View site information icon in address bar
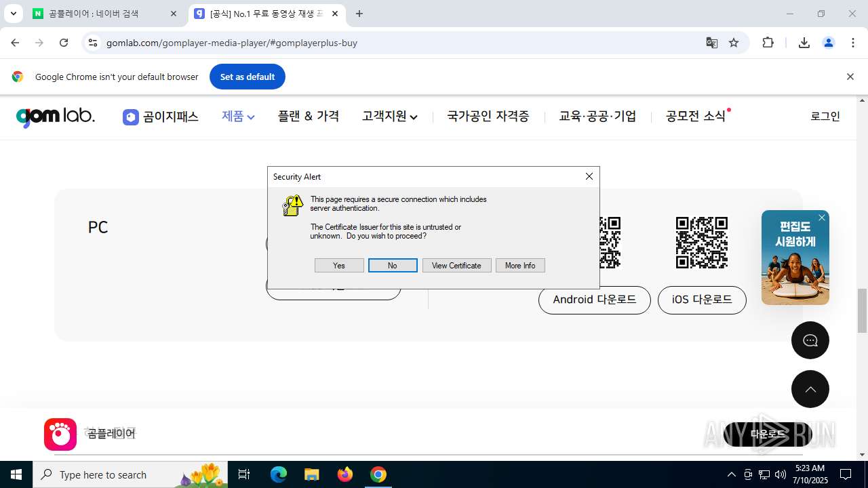The height and width of the screenshot is (488, 868). (93, 43)
